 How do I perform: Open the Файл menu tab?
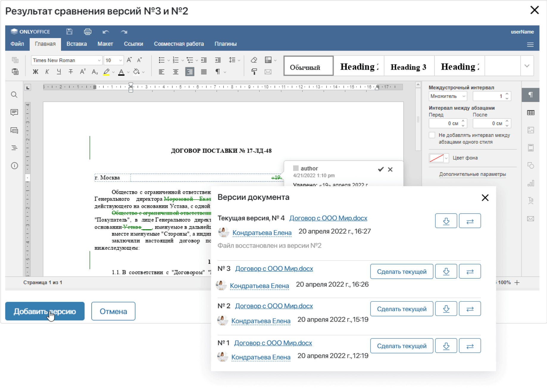click(17, 44)
